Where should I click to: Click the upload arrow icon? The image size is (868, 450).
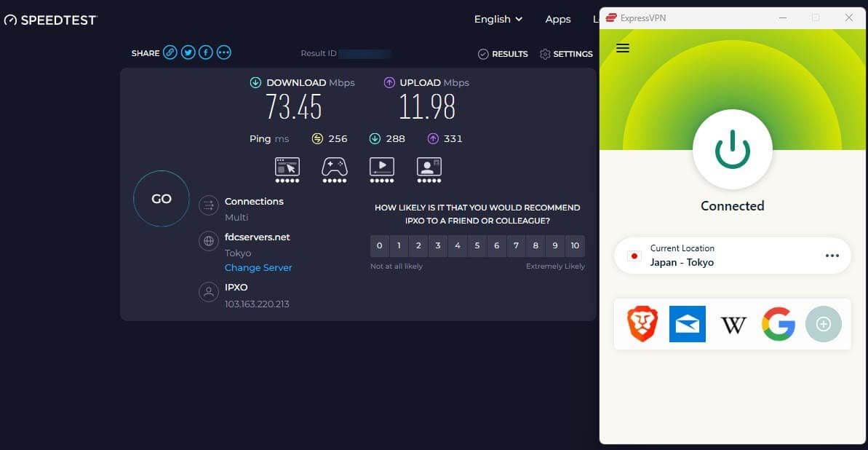coord(389,82)
